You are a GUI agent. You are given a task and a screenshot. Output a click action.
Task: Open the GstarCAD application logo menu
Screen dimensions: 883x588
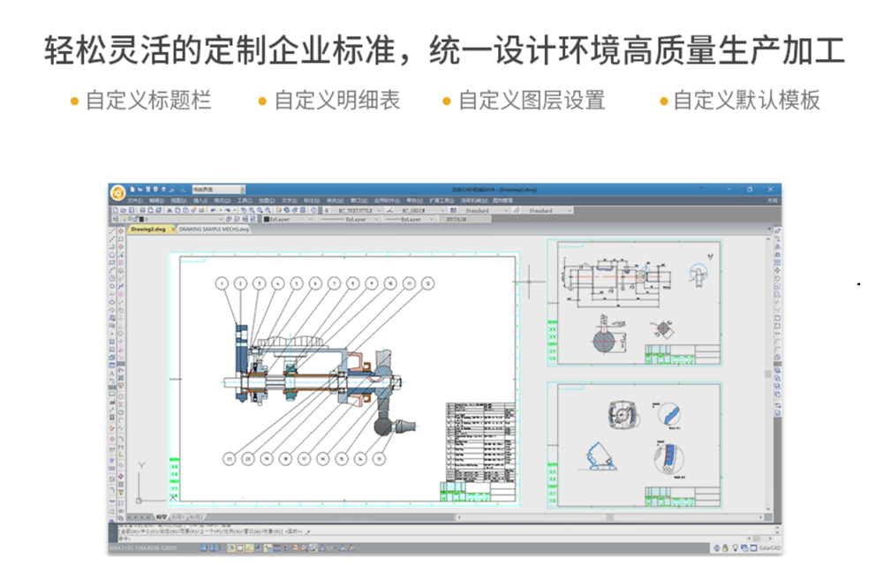pos(117,193)
